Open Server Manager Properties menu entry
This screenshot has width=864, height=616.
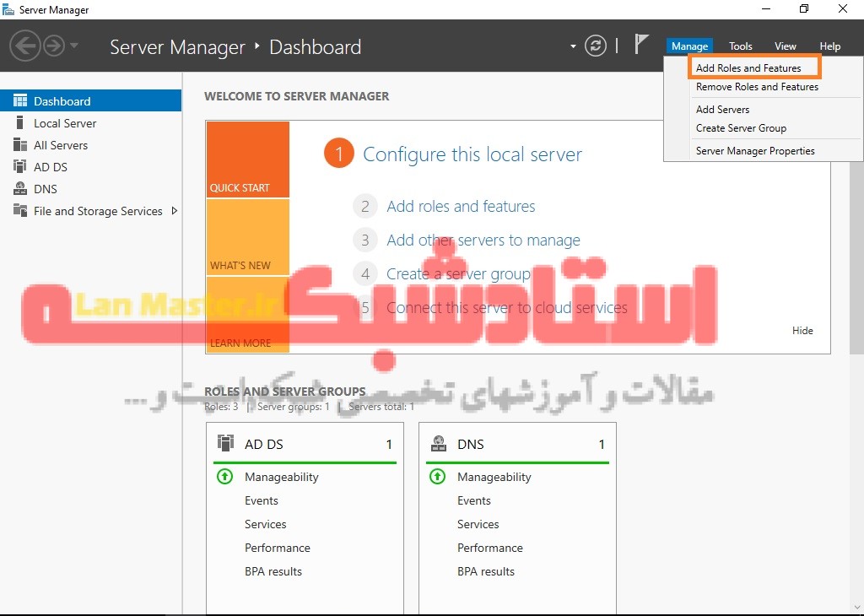point(755,150)
